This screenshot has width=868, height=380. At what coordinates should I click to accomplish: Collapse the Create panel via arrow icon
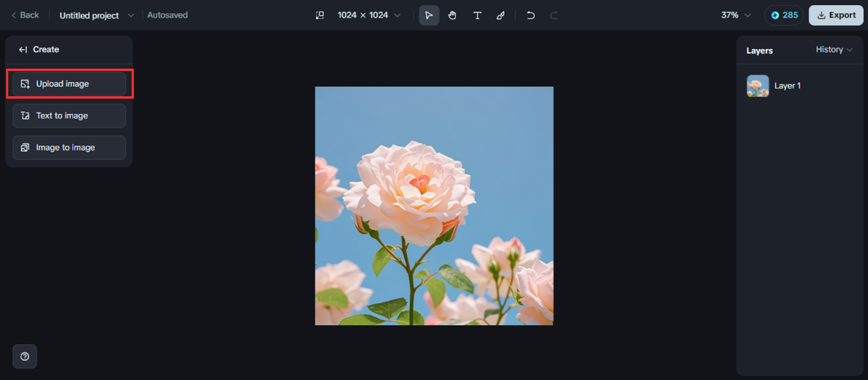coord(23,50)
